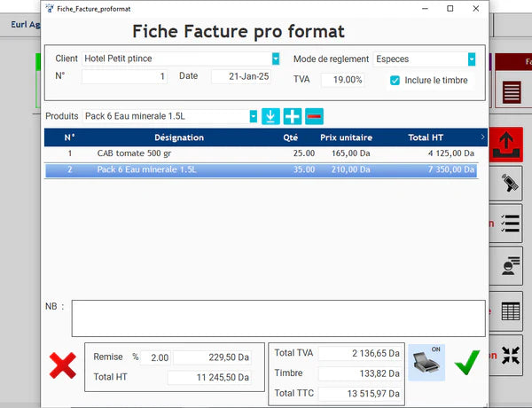Click the Especes payment mode combo text

[392, 59]
